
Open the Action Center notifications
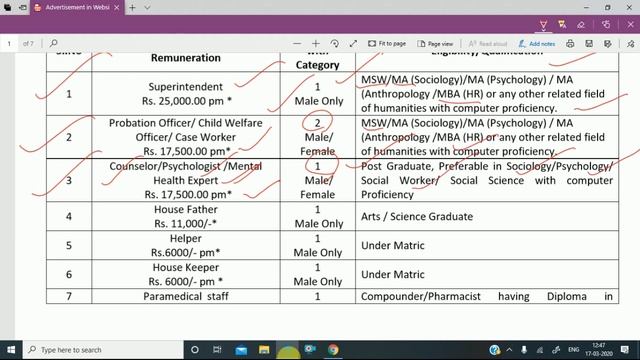[624, 350]
